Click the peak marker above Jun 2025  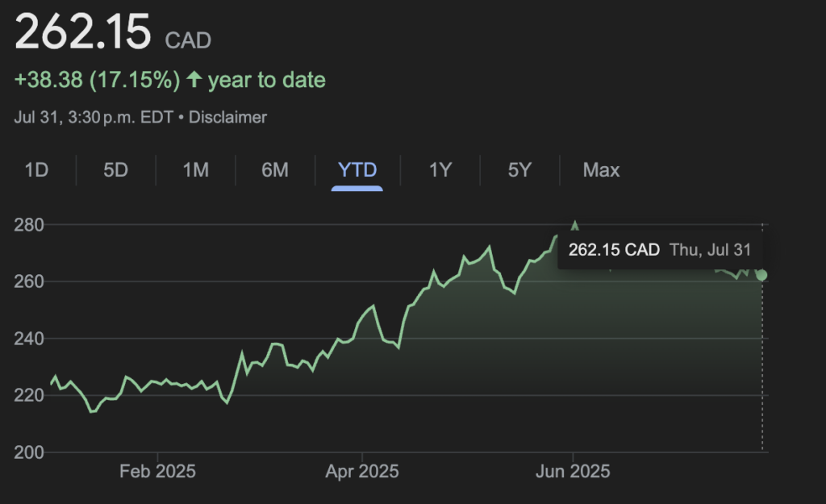pos(574,226)
